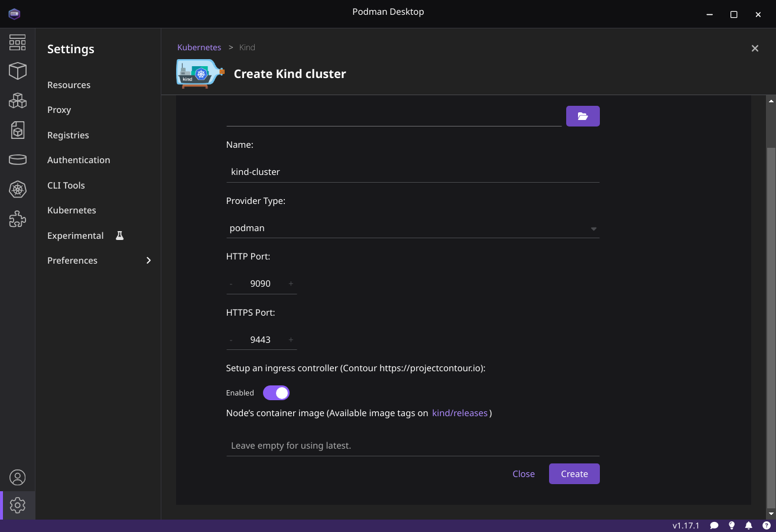Screen dimensions: 776x532
Task: Close the Create Kind cluster page with X
Action: (755, 48)
